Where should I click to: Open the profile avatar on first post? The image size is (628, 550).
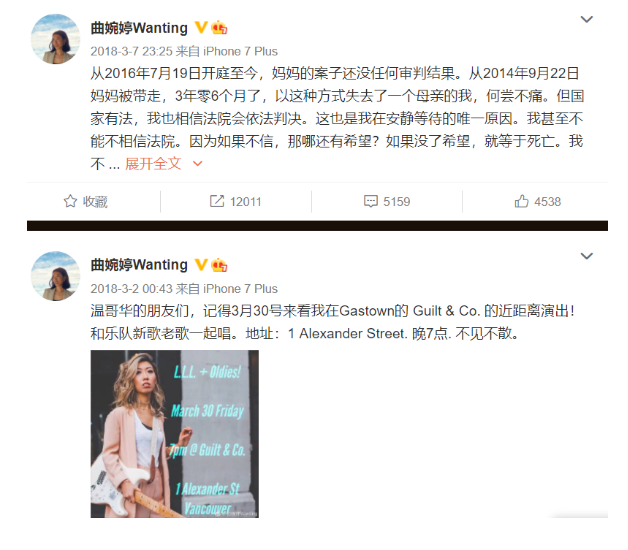55,39
